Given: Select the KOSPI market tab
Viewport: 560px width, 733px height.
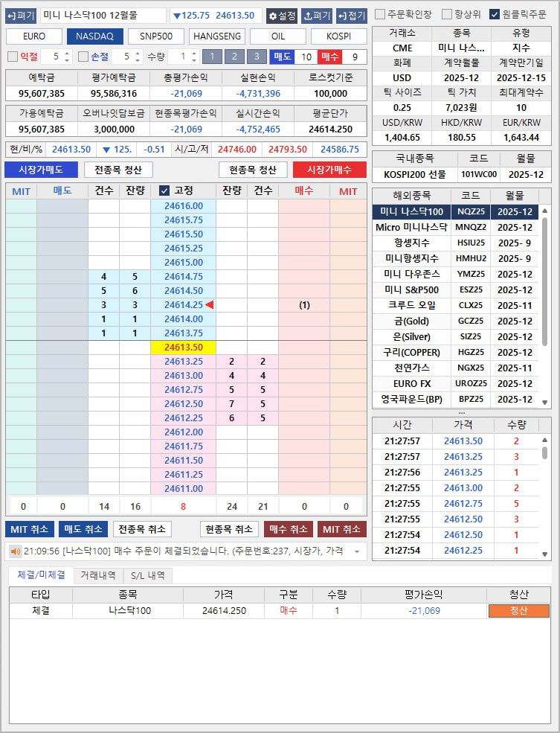Looking at the screenshot, I should [x=338, y=36].
